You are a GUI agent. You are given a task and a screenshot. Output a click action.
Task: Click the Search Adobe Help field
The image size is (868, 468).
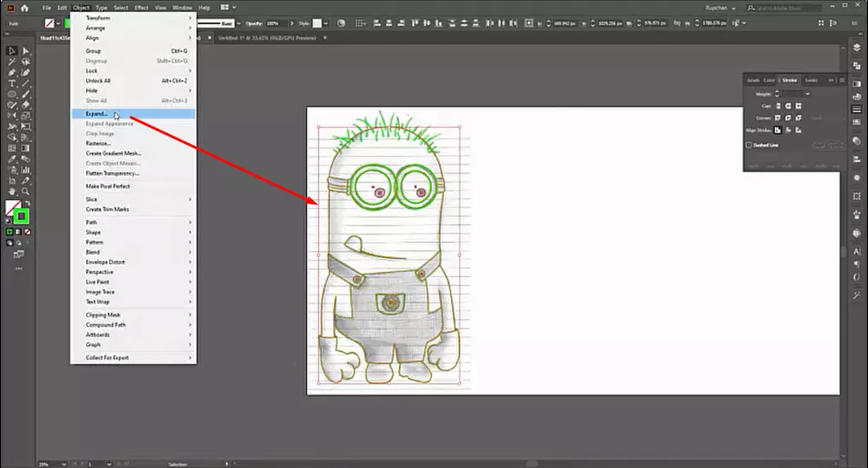(x=784, y=8)
